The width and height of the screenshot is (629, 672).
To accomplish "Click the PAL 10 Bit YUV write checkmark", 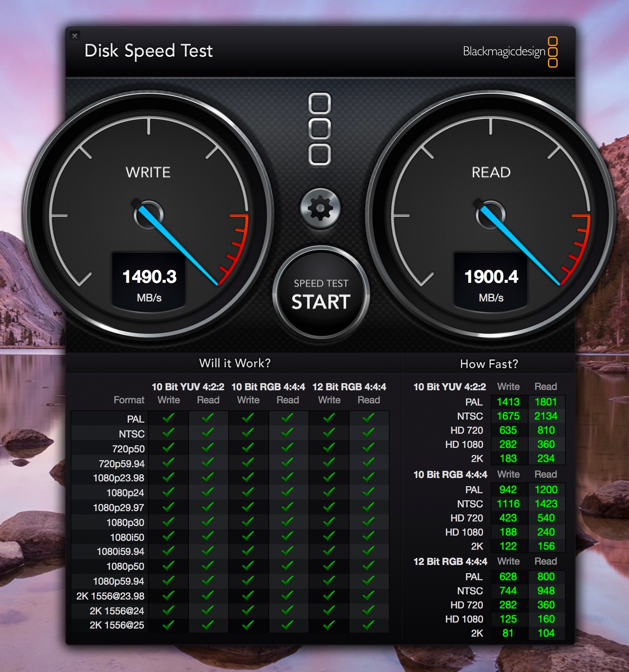I will click(x=168, y=418).
